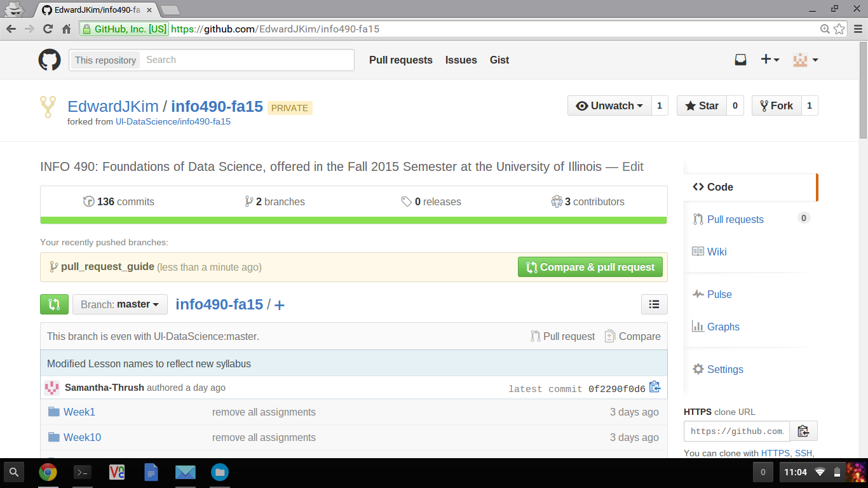Reload the page in browser

[x=48, y=29]
